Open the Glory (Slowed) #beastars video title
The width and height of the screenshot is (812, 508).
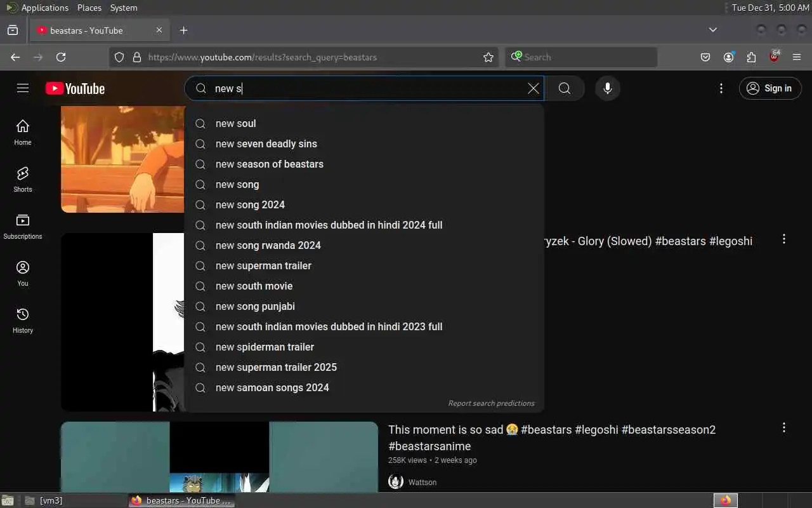pyautogui.click(x=648, y=241)
